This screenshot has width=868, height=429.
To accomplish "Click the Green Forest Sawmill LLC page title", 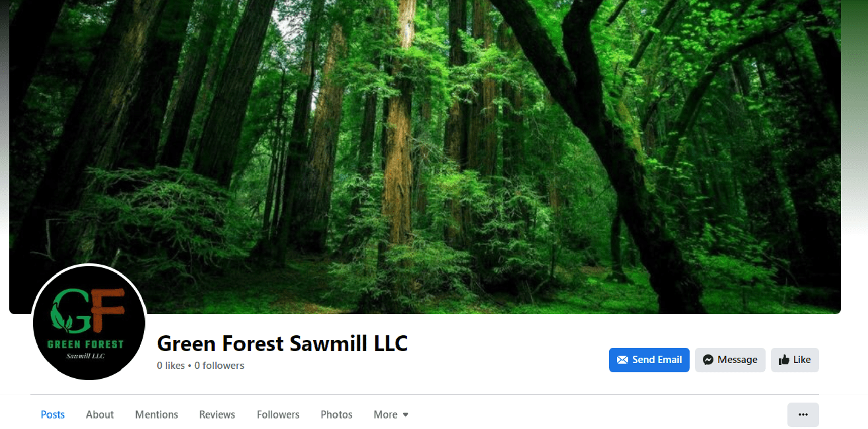I will point(282,344).
